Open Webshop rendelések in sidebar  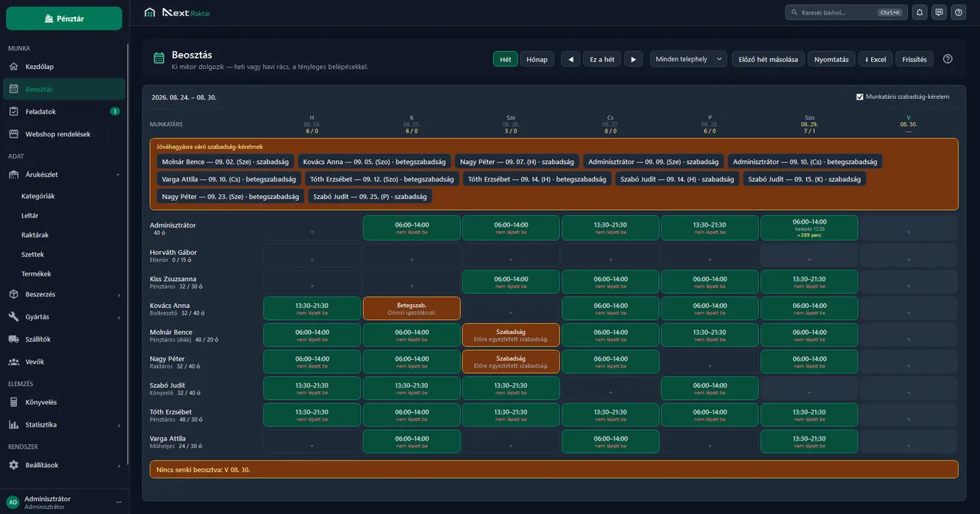coord(64,134)
